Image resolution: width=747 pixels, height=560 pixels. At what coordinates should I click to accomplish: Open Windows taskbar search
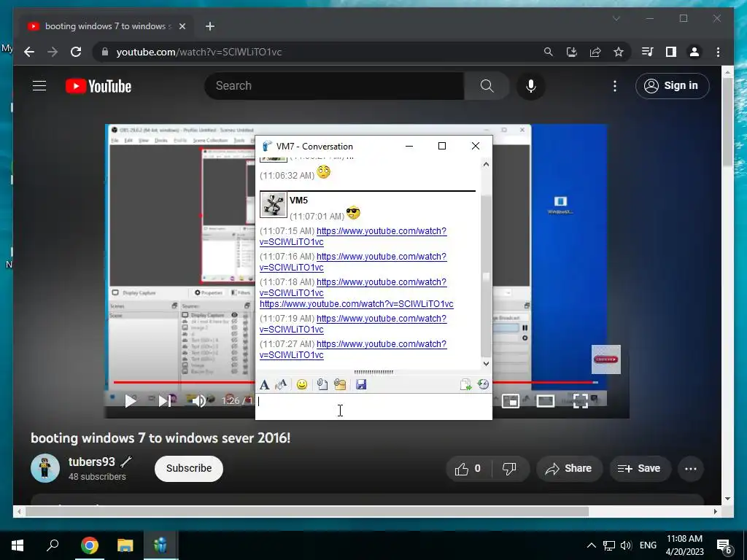53,545
